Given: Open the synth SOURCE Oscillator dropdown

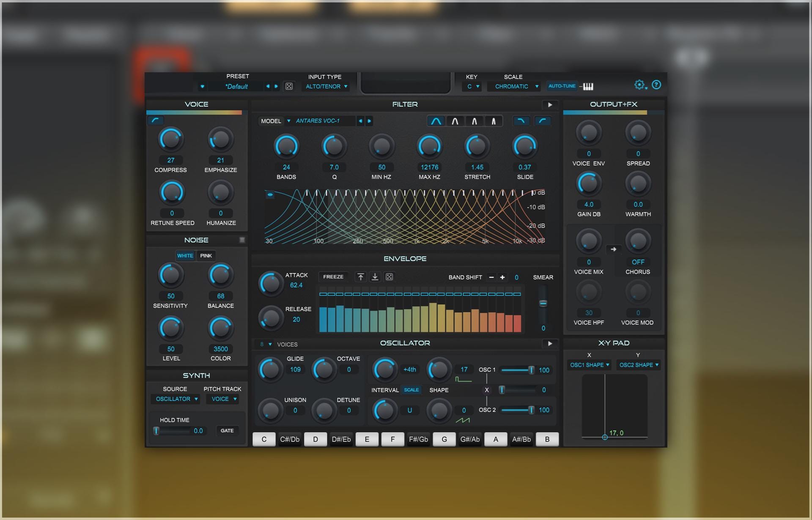Looking at the screenshot, I should (x=176, y=399).
